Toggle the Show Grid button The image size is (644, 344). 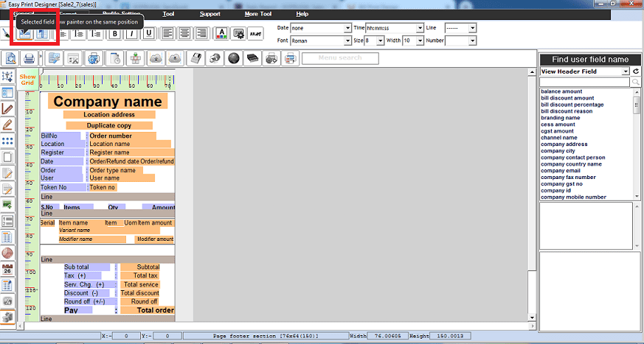pyautogui.click(x=27, y=79)
